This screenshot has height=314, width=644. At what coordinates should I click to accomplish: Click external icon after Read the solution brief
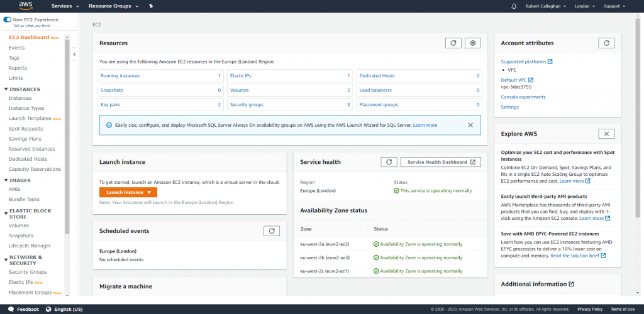pos(603,256)
